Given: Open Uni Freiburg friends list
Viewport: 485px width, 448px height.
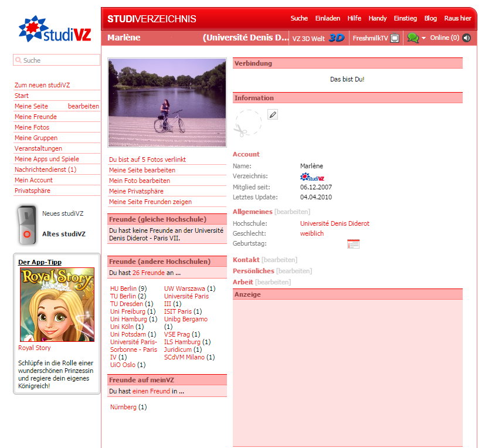Looking at the screenshot, I should click(x=128, y=311).
